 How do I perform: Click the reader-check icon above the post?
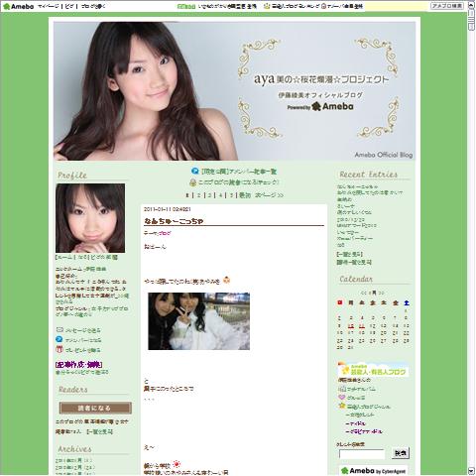click(193, 182)
